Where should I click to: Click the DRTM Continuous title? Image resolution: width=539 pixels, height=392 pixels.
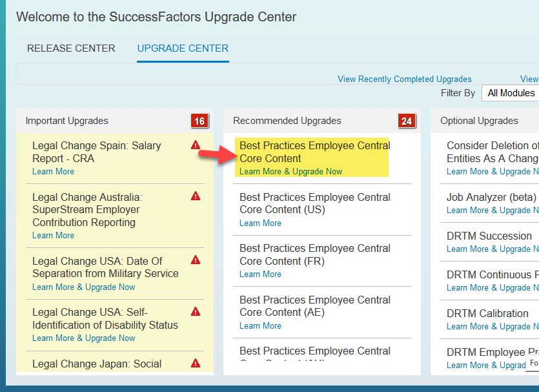[x=493, y=274]
